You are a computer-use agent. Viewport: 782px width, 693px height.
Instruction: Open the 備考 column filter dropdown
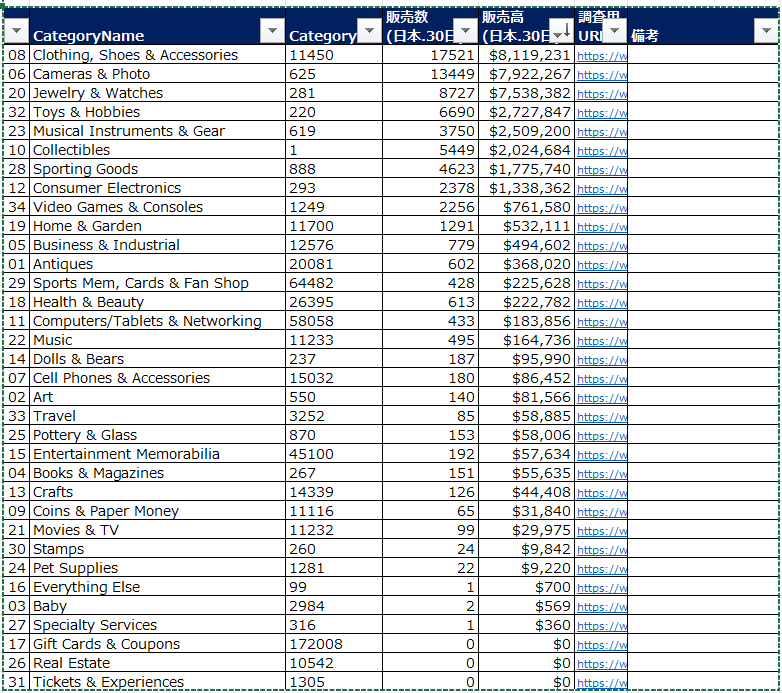pos(767,31)
